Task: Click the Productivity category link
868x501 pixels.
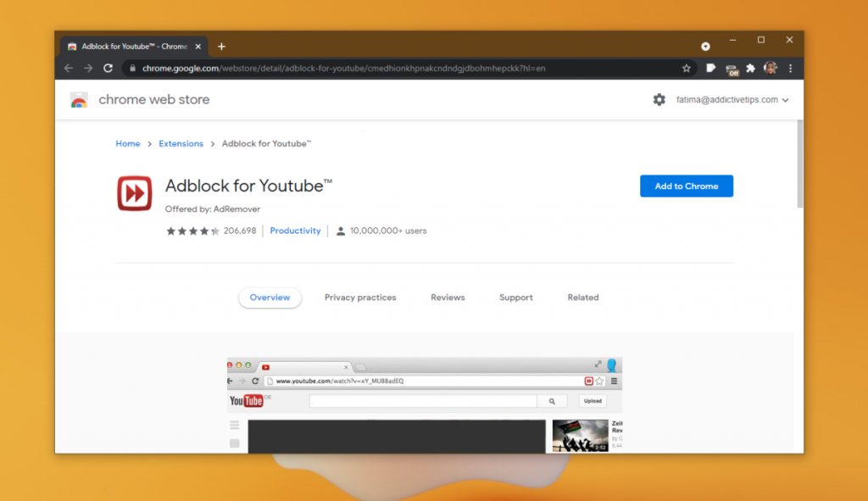Action: pyautogui.click(x=295, y=231)
